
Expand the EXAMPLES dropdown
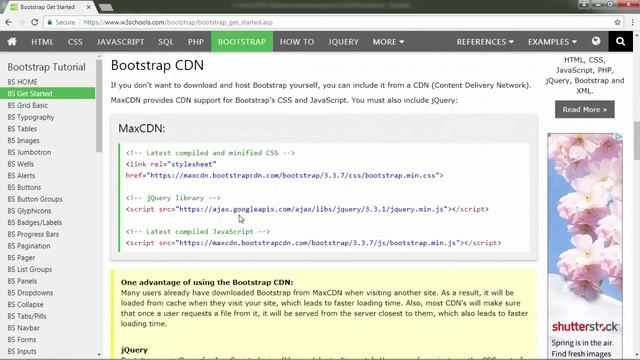click(552, 42)
